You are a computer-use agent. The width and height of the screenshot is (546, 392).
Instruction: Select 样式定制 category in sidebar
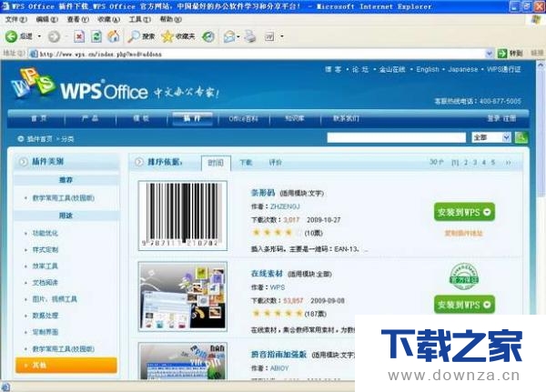45,249
